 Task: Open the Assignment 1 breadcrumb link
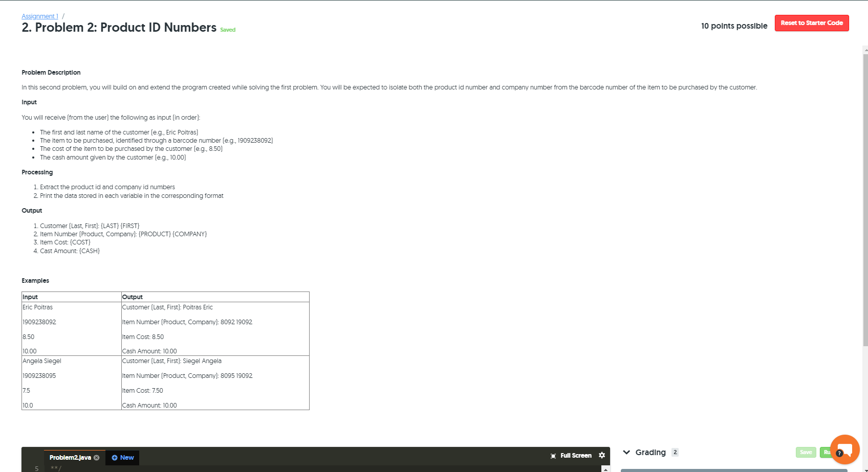coord(40,16)
